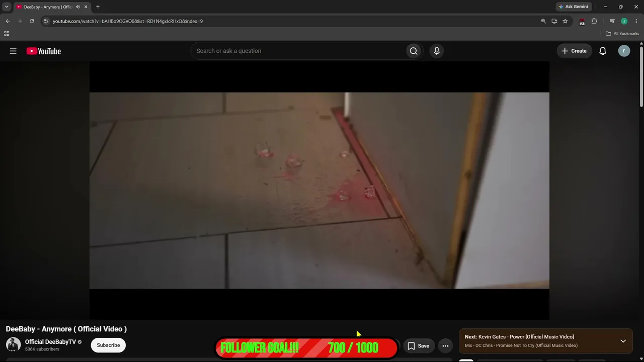The image size is (644, 362).
Task: Open the more actions ellipsis menu
Action: pos(445,346)
